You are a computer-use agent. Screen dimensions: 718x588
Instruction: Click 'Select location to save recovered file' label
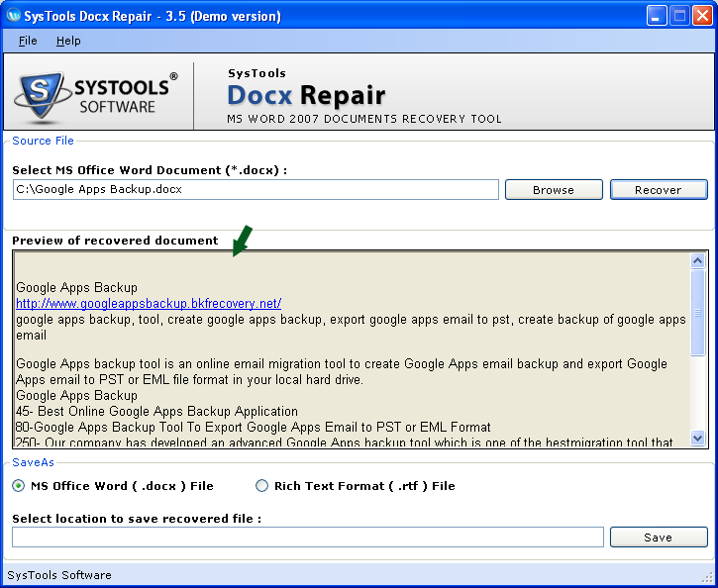[137, 519]
